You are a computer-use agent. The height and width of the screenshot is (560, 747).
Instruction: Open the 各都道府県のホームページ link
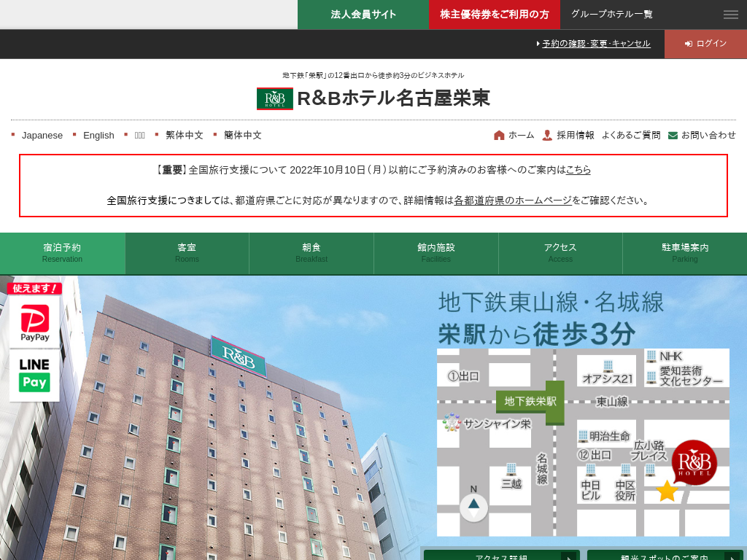click(512, 201)
